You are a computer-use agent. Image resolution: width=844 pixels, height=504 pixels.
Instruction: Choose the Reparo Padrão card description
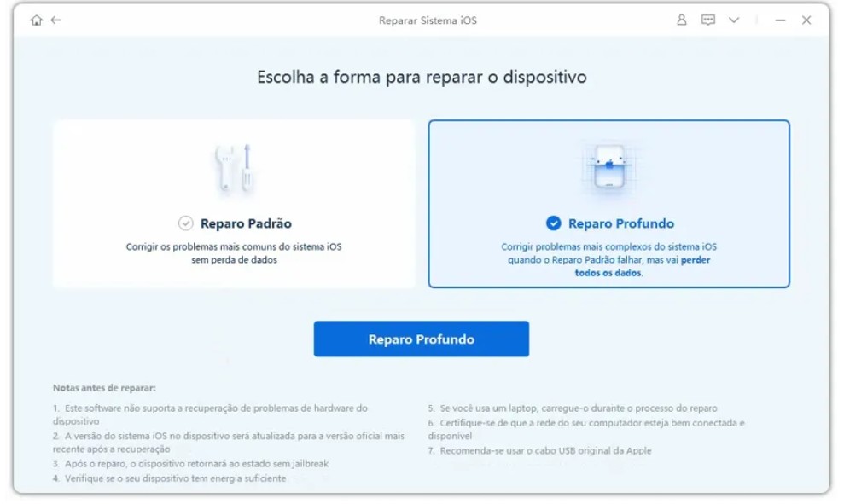pos(234,253)
